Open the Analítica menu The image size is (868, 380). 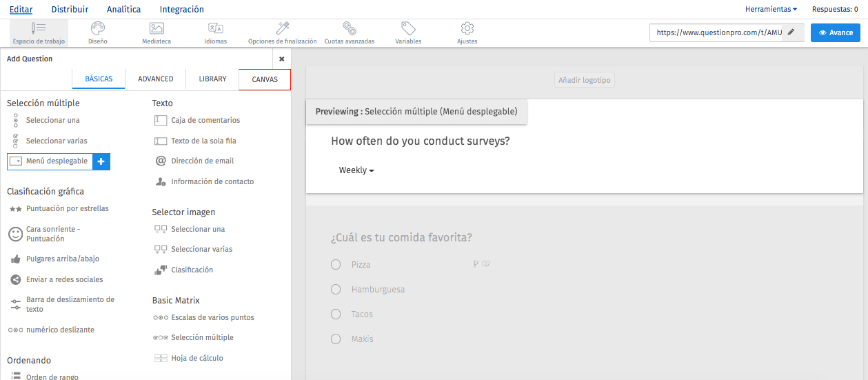[x=123, y=10]
